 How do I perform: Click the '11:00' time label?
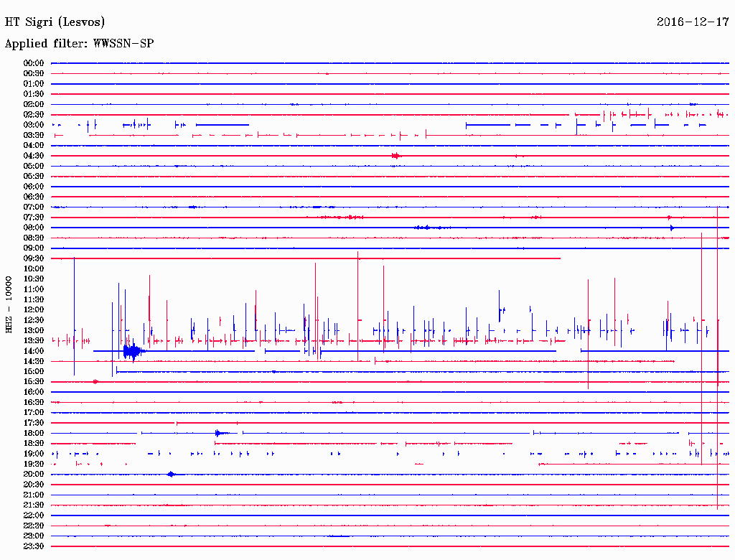click(34, 289)
